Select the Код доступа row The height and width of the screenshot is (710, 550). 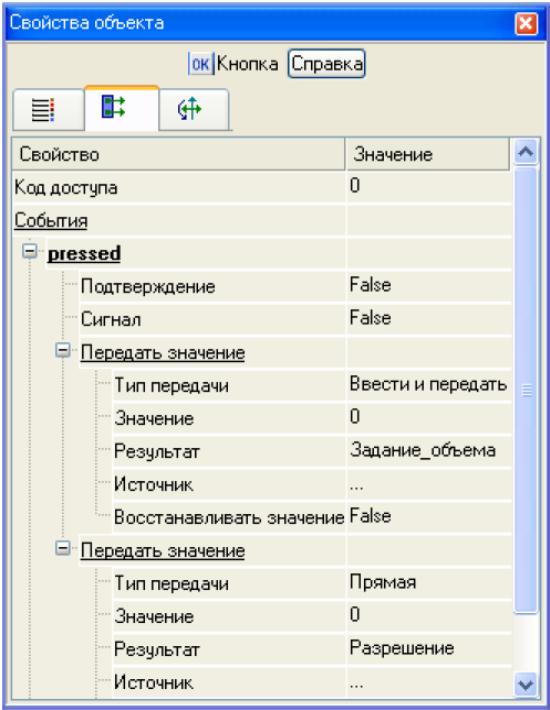tap(262, 187)
